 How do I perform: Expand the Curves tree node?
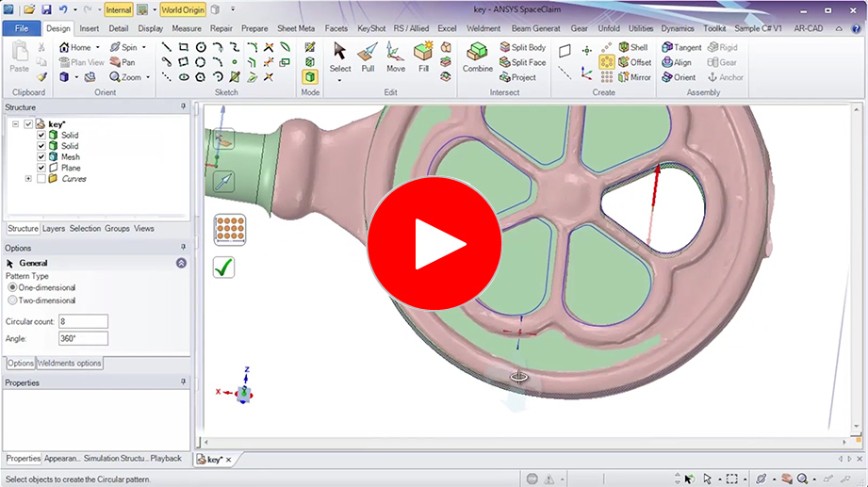pos(28,178)
